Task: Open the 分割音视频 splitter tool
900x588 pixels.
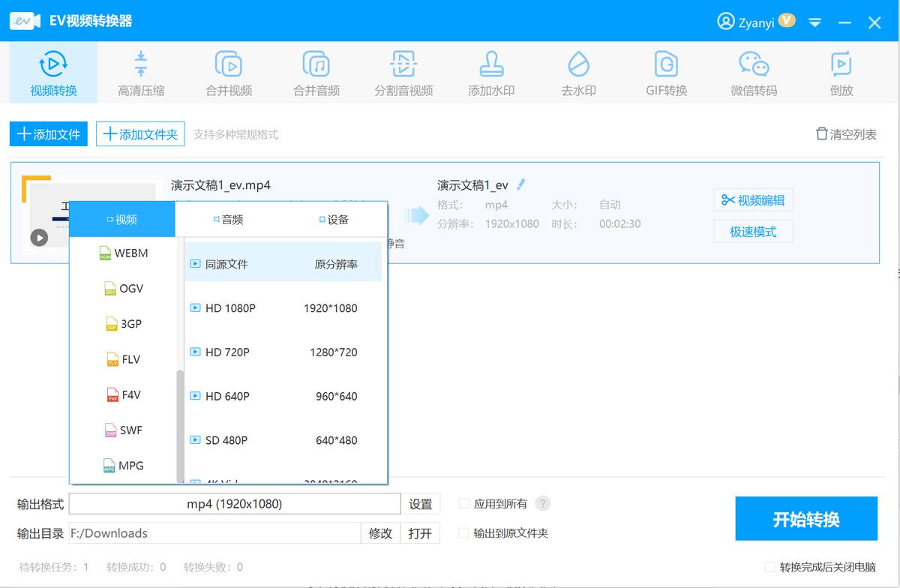Action: pos(403,72)
